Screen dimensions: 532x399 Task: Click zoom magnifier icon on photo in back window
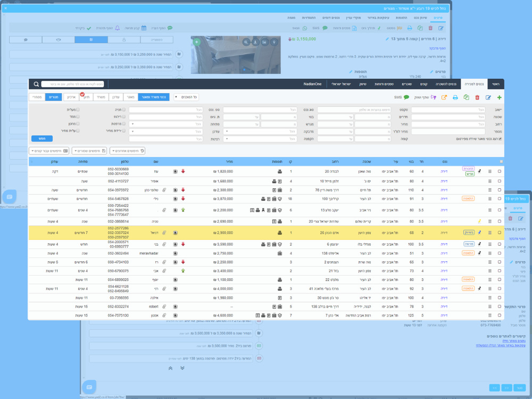(x=246, y=42)
